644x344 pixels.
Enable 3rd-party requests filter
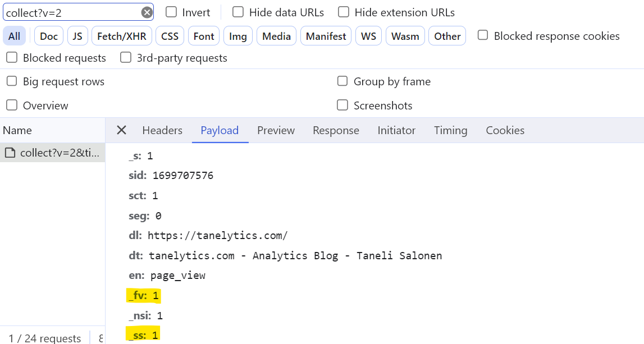126,57
